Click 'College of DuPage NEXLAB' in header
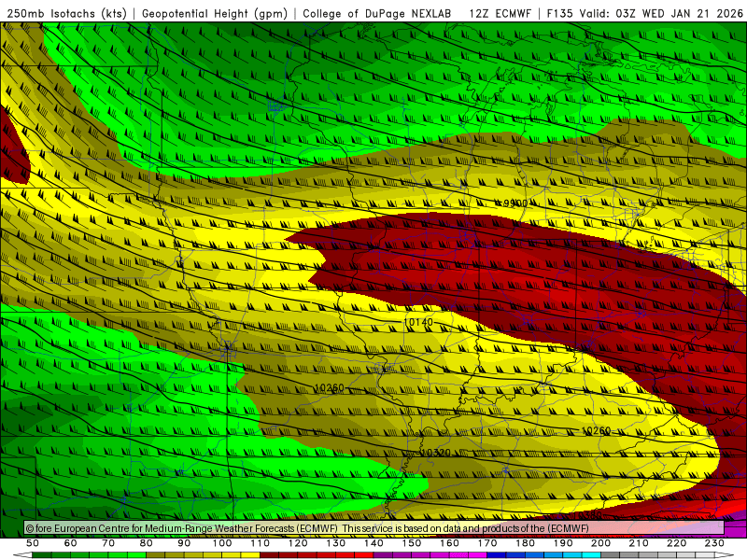The width and height of the screenshot is (747, 560). [x=377, y=13]
